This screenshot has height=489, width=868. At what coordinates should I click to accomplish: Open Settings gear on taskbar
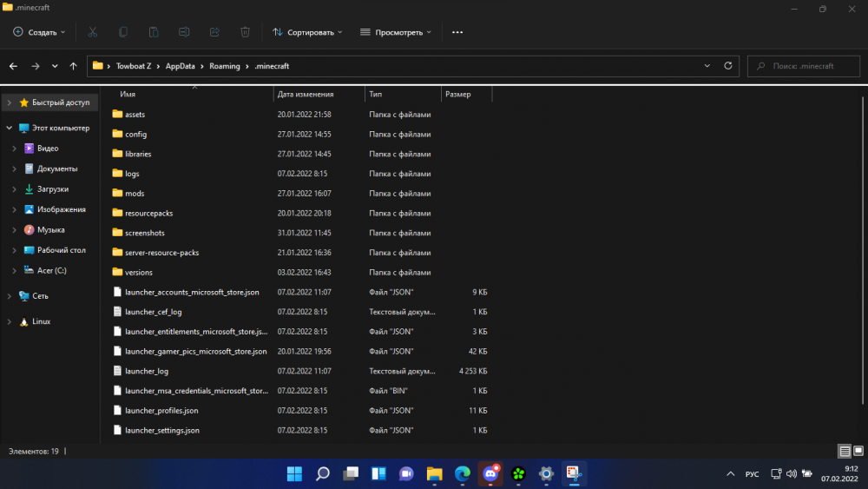tap(546, 473)
